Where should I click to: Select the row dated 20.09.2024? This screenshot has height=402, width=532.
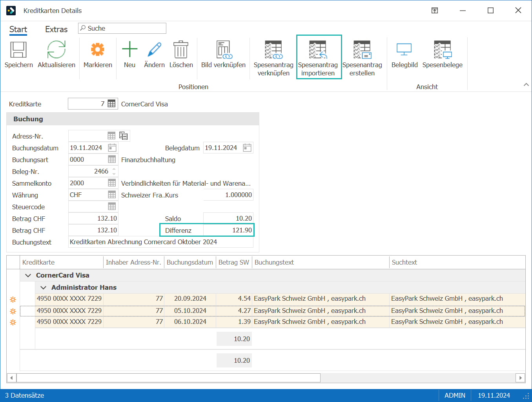[273, 299]
